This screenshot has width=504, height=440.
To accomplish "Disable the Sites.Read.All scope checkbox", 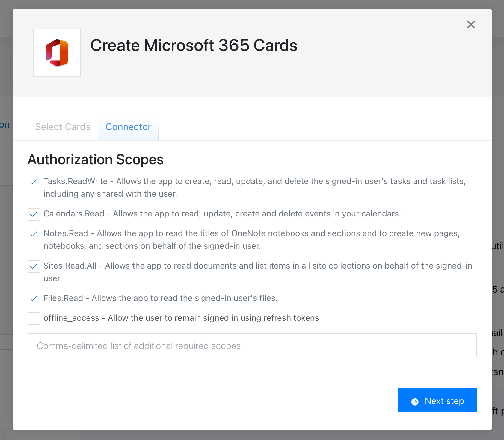I will pyautogui.click(x=34, y=266).
